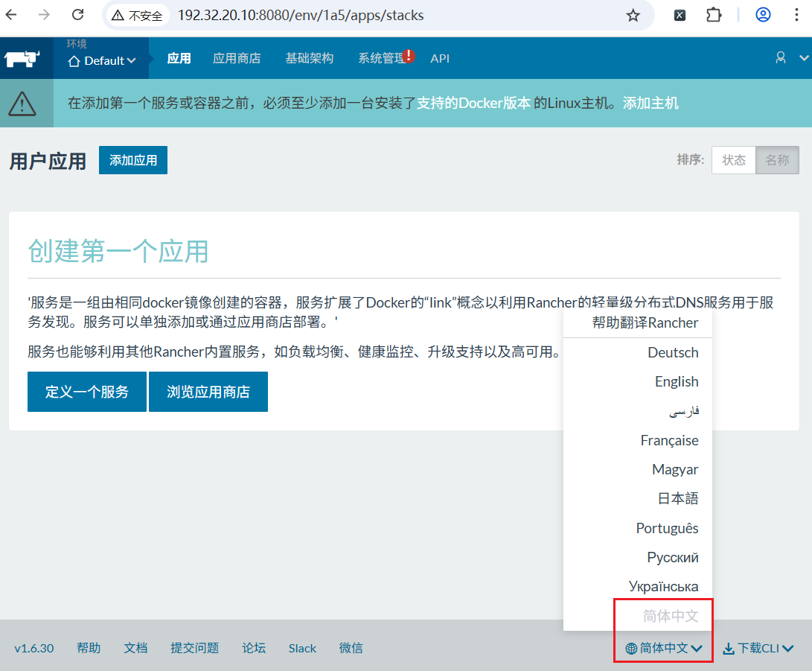This screenshot has width=812, height=671.
Task: Open the 系统管理 tab
Action: [382, 58]
